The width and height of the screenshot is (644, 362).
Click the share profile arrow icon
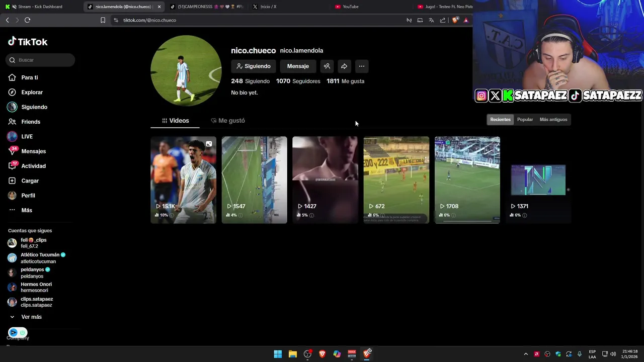344,66
